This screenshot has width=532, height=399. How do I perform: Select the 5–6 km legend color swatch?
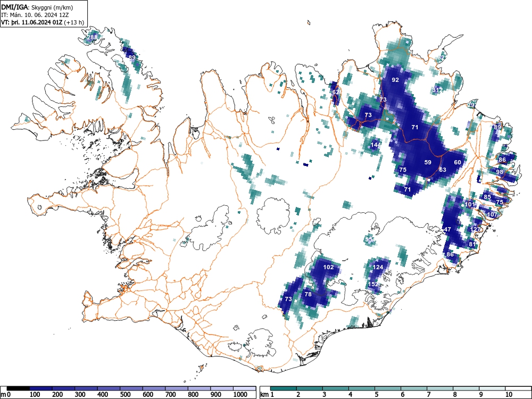pos(388,388)
